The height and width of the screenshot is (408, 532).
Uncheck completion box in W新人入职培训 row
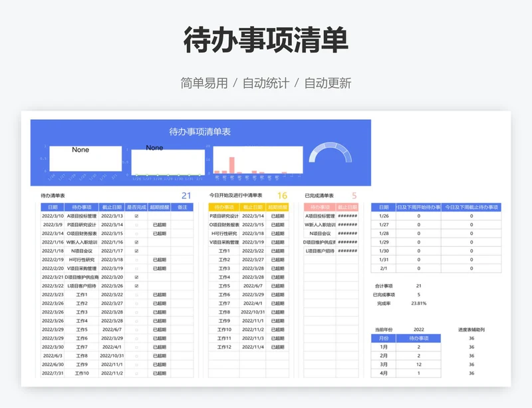coord(136,242)
